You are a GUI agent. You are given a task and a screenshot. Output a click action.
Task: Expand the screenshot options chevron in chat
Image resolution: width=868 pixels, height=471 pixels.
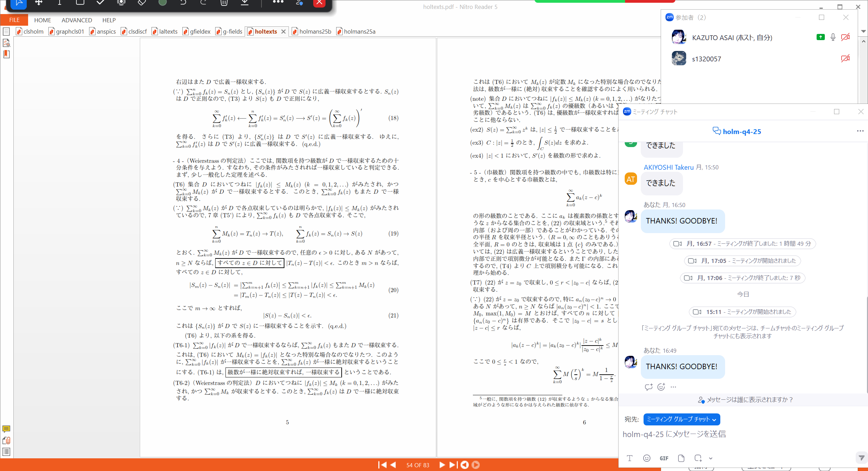click(x=711, y=458)
